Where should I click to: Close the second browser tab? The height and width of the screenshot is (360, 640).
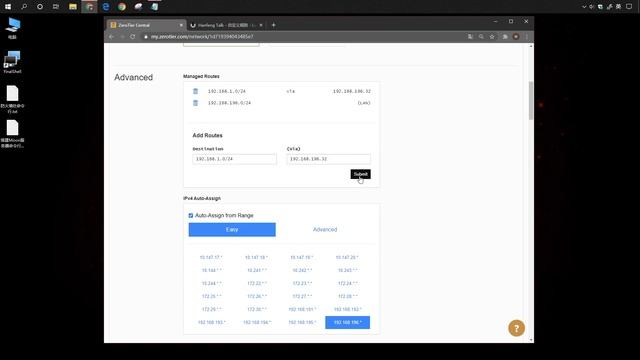(x=261, y=25)
